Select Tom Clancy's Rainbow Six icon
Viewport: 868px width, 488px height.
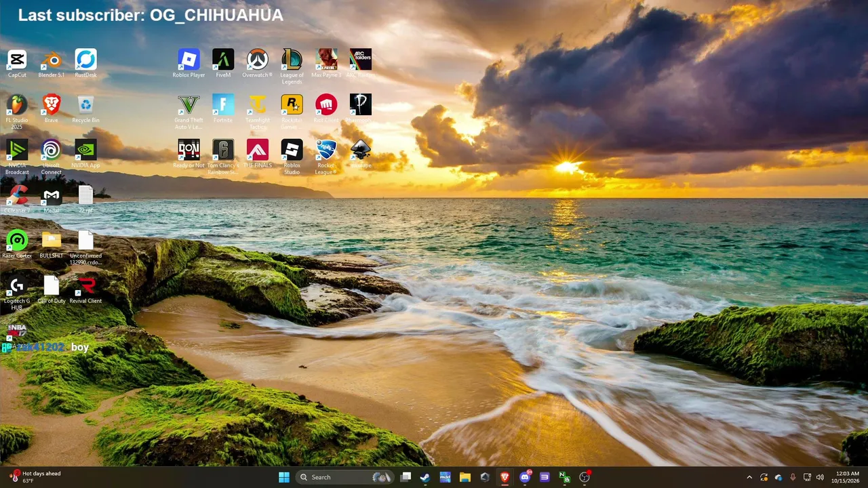223,157
